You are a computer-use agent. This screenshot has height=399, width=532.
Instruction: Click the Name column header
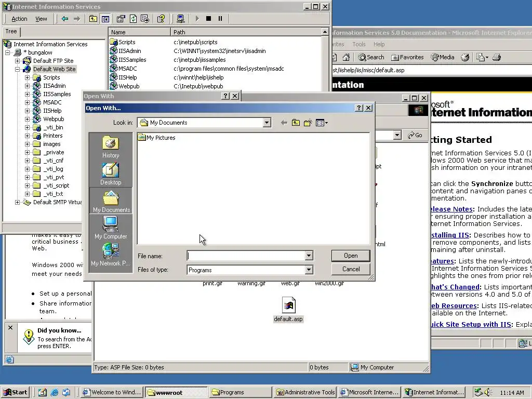click(x=139, y=32)
